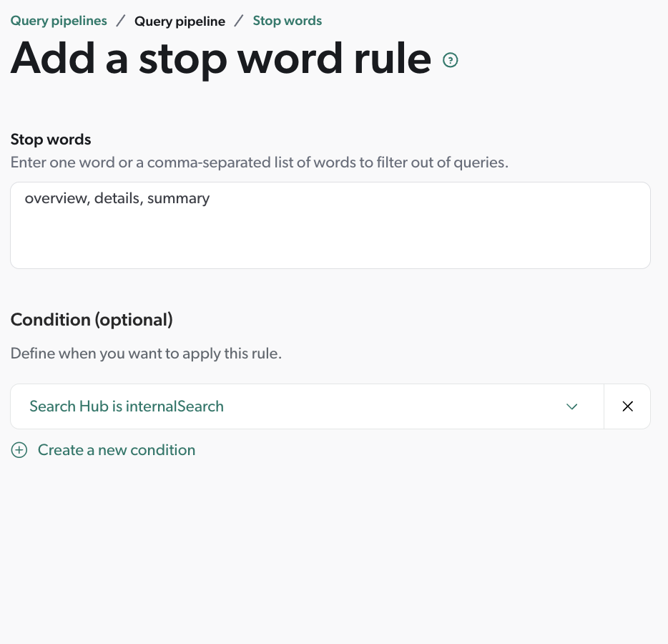Navigate to Query pipelines via the breadcrumb
This screenshot has width=668, height=644.
tap(59, 21)
